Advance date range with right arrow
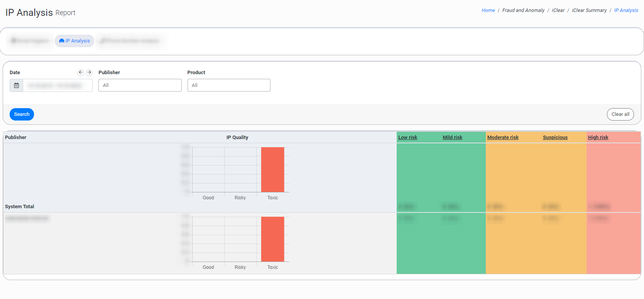Screen dimensions: 644x299 pyautogui.click(x=89, y=72)
